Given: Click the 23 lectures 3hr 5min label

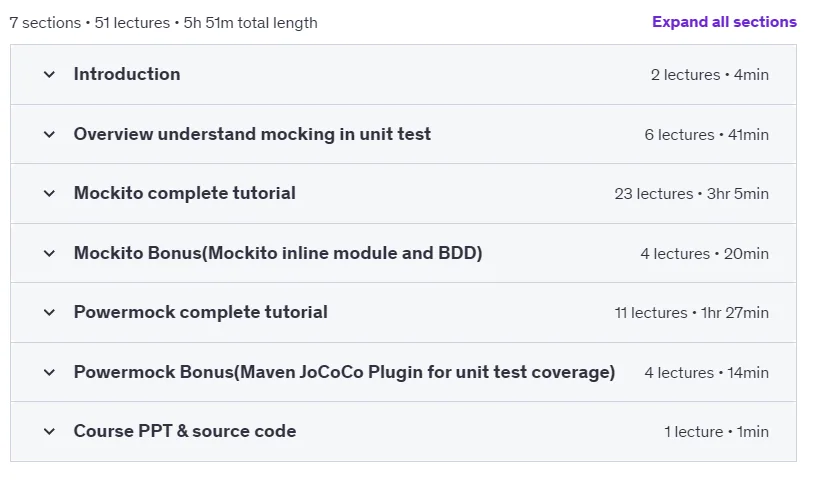Looking at the screenshot, I should pos(691,194).
